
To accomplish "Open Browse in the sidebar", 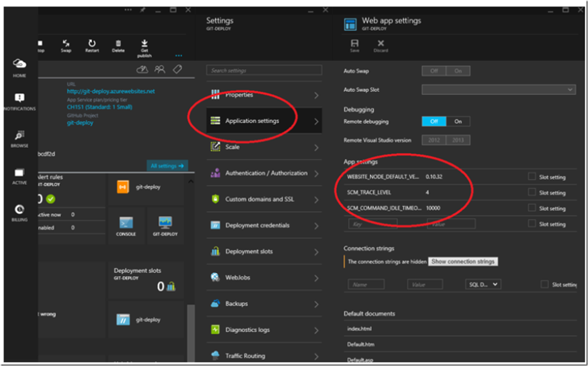I will click(19, 139).
